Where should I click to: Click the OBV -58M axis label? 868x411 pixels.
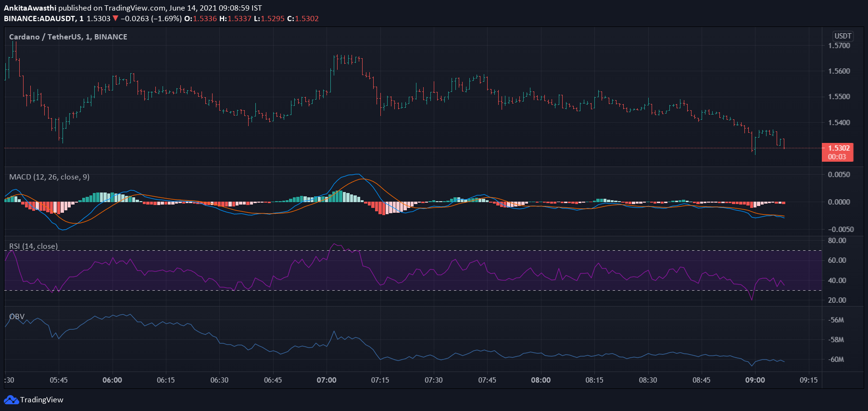[836, 340]
